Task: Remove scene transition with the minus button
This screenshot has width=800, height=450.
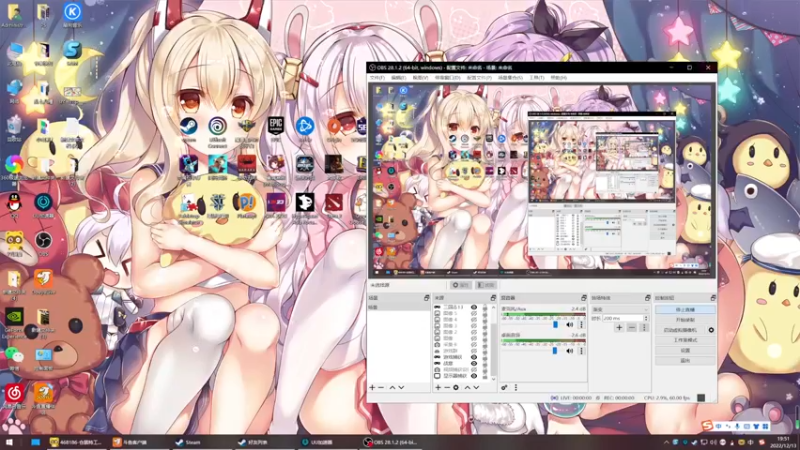Action: click(x=632, y=328)
